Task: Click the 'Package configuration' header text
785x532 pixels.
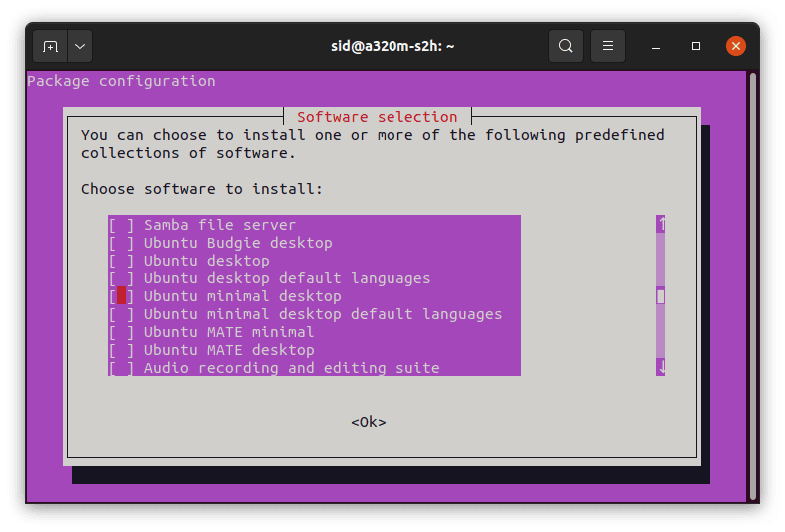Action: (121, 81)
